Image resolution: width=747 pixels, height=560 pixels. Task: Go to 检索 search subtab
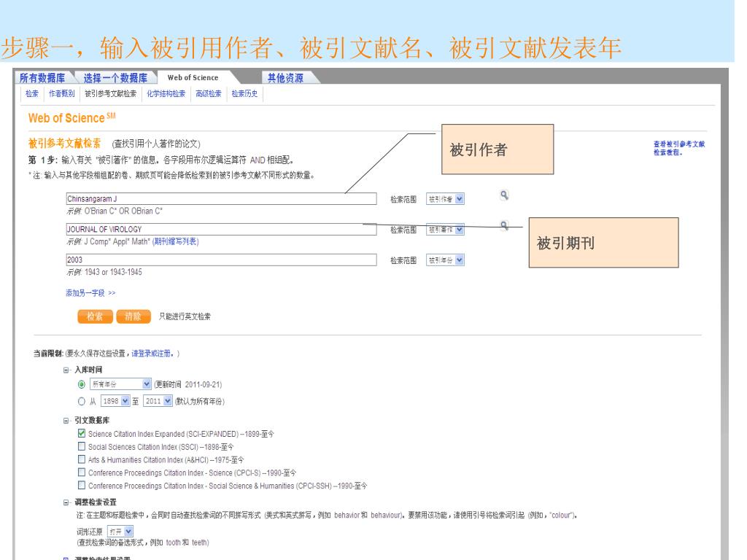point(32,93)
